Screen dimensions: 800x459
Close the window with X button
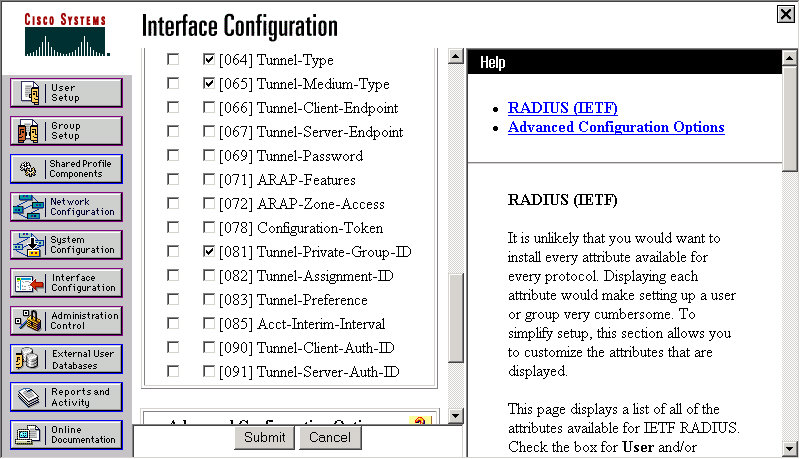pos(786,14)
